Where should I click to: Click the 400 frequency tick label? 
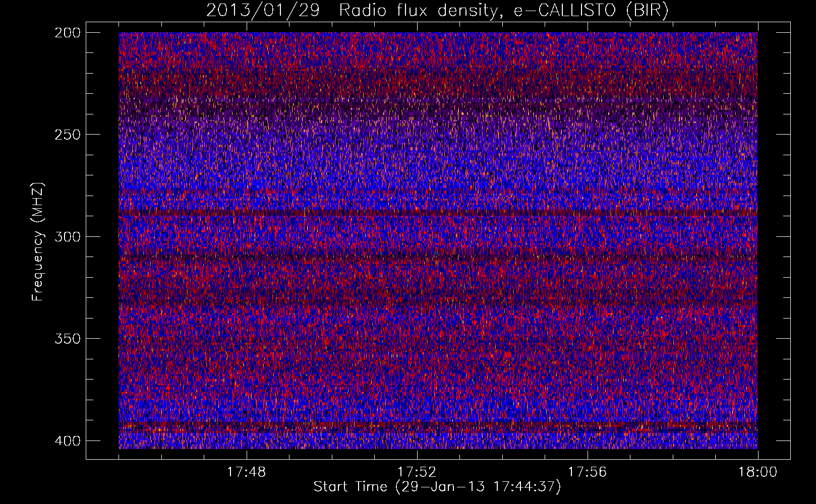pyautogui.click(x=67, y=441)
